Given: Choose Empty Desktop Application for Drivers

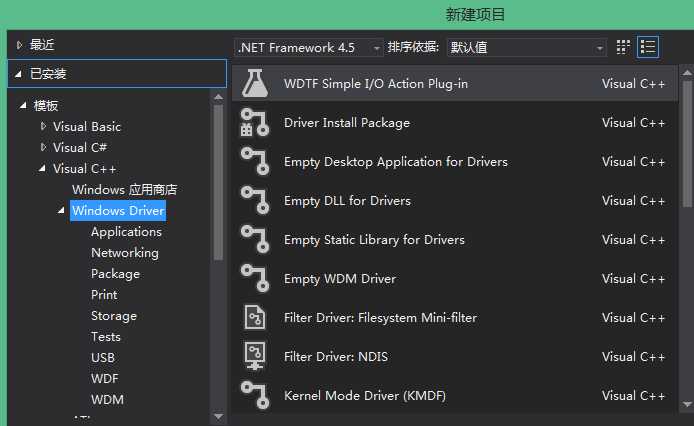Looking at the screenshot, I should (x=455, y=162).
